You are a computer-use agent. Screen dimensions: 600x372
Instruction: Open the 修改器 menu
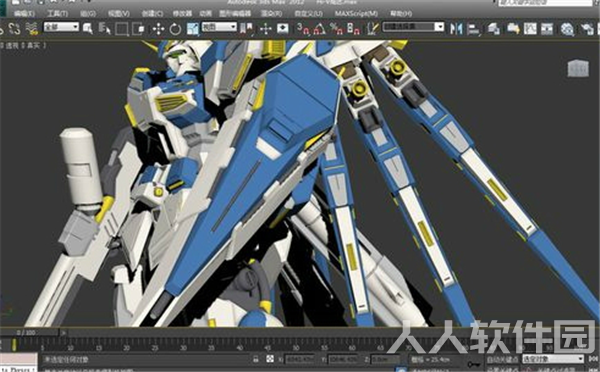tap(182, 13)
